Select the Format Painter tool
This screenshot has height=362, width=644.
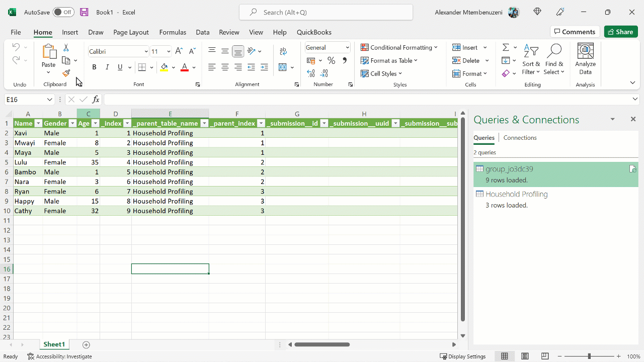(66, 73)
